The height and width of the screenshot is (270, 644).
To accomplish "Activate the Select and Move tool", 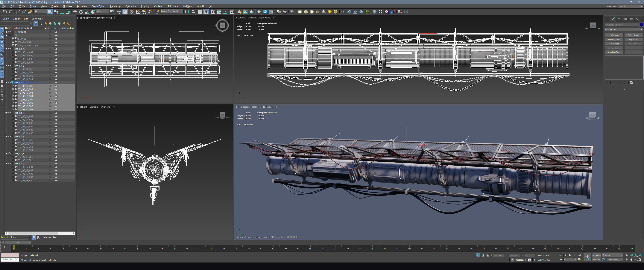I will [x=75, y=11].
